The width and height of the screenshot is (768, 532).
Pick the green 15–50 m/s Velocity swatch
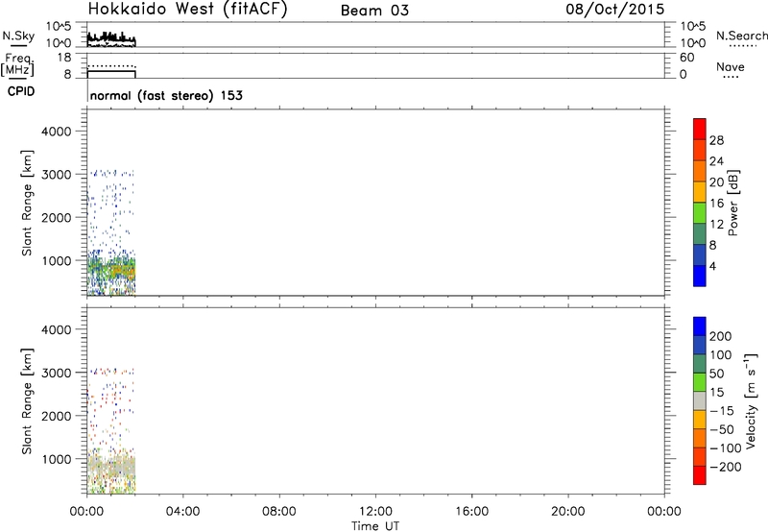700,382
